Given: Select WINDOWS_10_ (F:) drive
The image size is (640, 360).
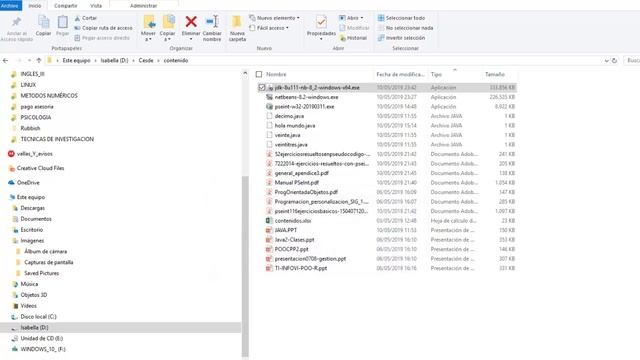Looking at the screenshot, I should tap(43, 349).
